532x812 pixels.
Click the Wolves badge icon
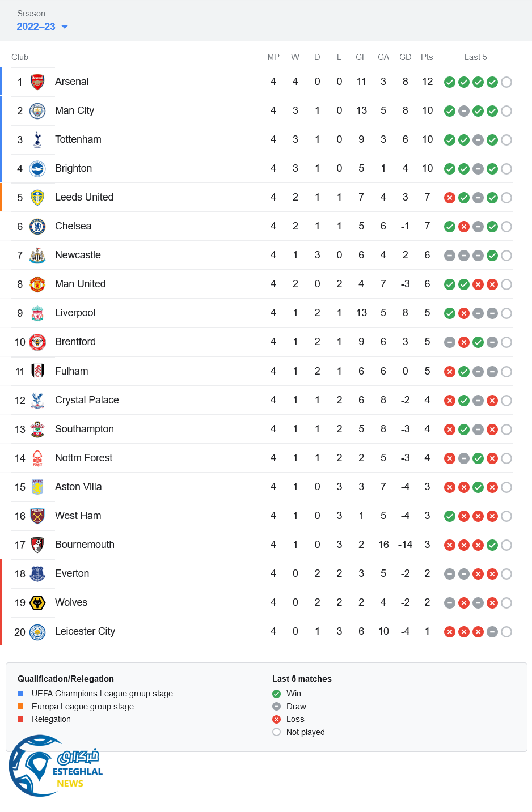37,602
